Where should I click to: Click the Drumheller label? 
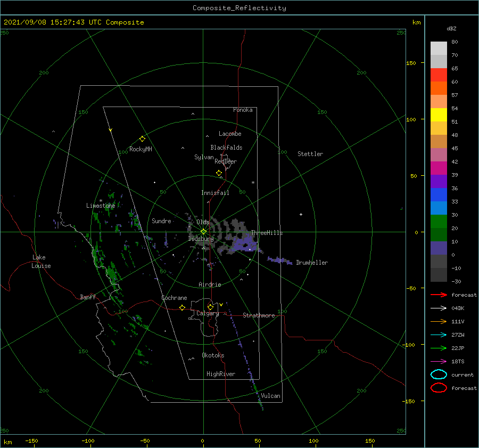[312, 263]
